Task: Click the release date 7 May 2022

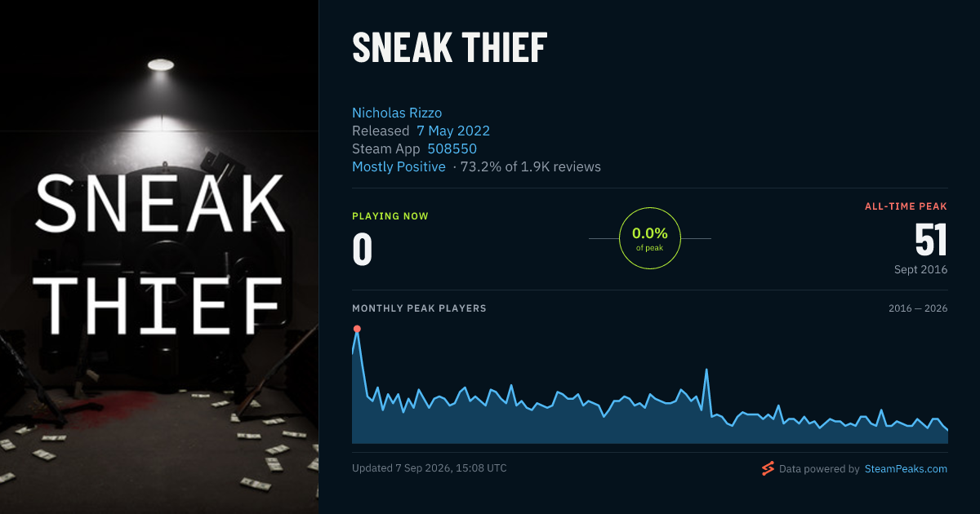Action: [453, 131]
